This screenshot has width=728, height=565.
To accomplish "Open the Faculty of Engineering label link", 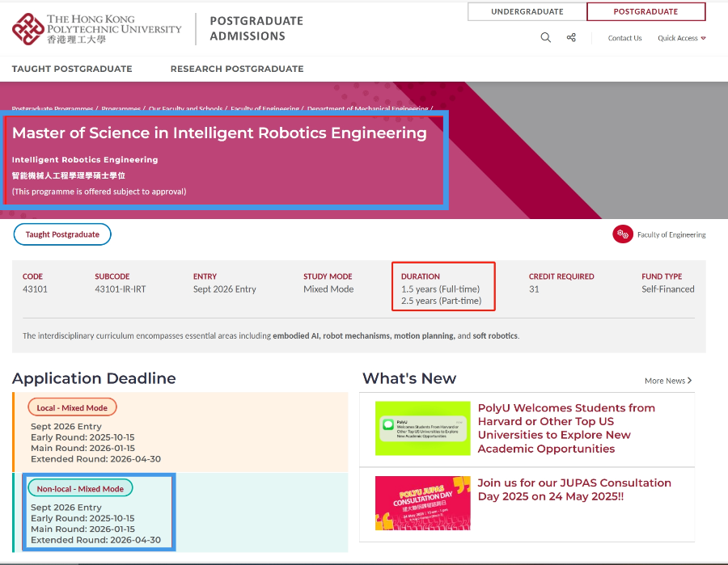I will point(671,234).
